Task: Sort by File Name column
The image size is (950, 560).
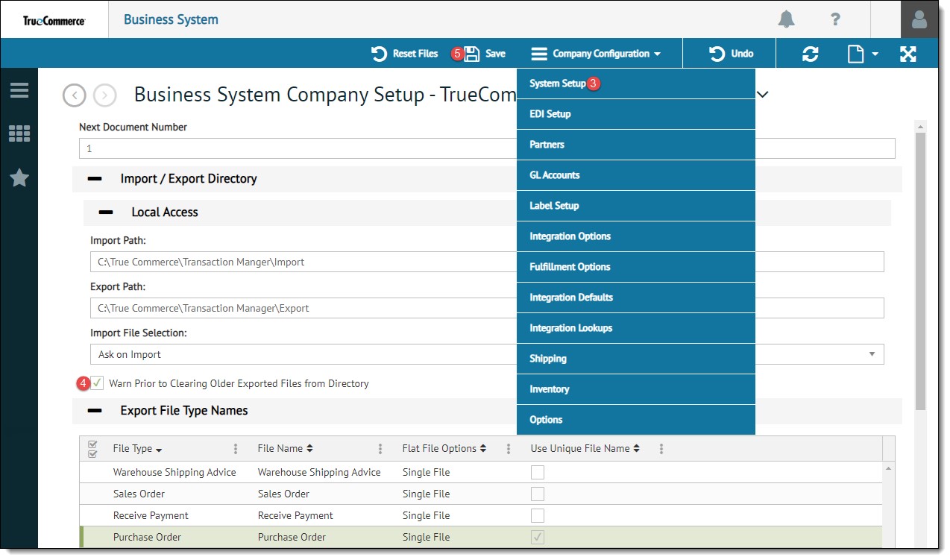Action: (285, 449)
